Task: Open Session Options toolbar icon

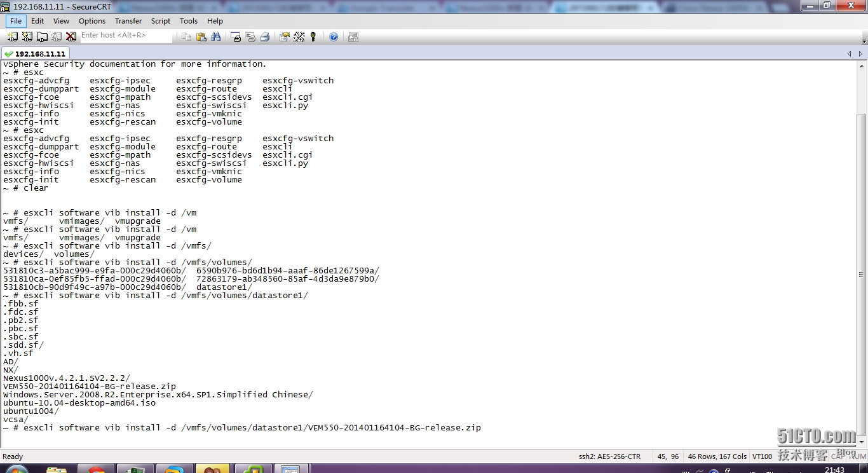Action: click(x=284, y=37)
